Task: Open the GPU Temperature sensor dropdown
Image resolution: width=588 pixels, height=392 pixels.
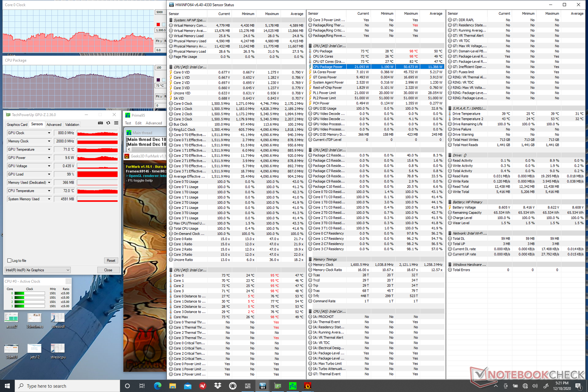Action: 49,149
